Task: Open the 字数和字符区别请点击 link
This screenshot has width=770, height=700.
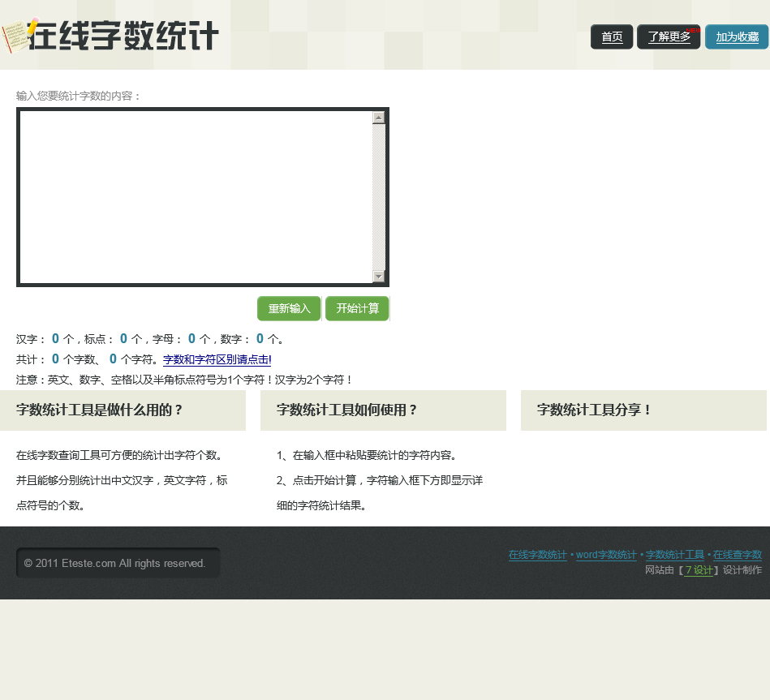Action: 217,360
